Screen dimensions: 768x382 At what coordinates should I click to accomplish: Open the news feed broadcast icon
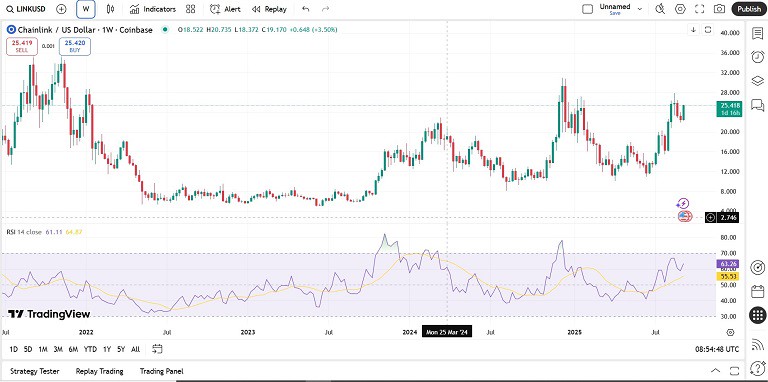[758, 344]
